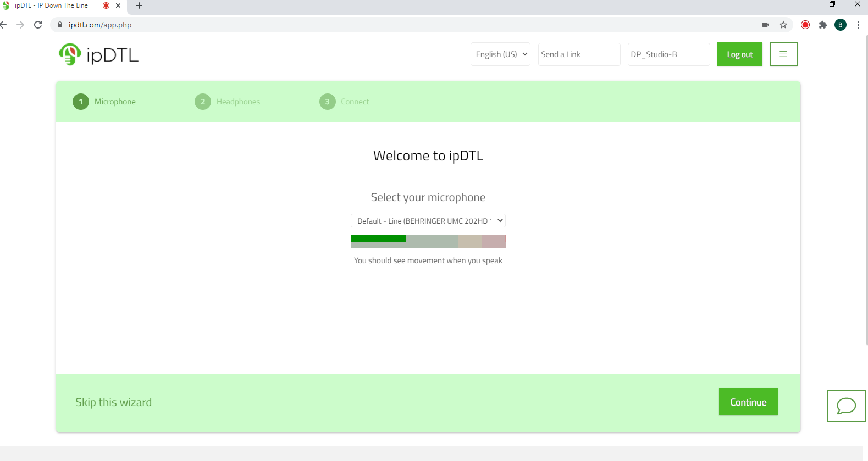The width and height of the screenshot is (868, 461).
Task: Click the 'You should see movement' hint
Action: click(428, 260)
